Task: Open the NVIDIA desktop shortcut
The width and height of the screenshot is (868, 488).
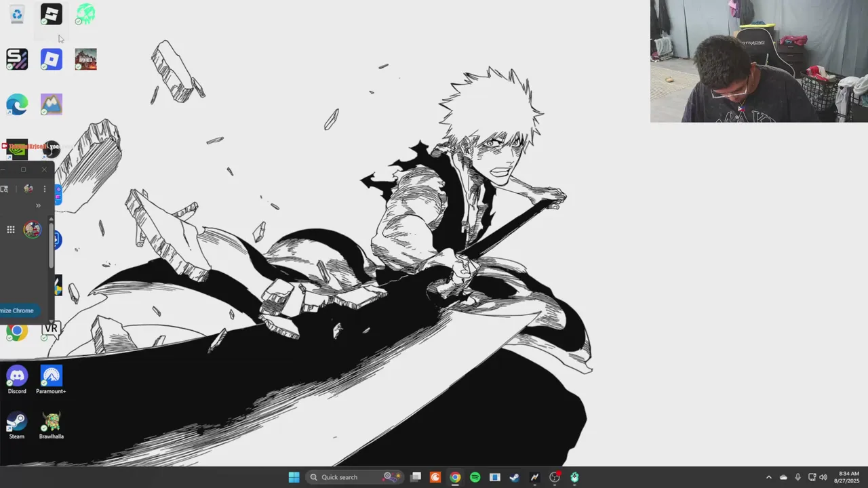Action: click(x=17, y=148)
